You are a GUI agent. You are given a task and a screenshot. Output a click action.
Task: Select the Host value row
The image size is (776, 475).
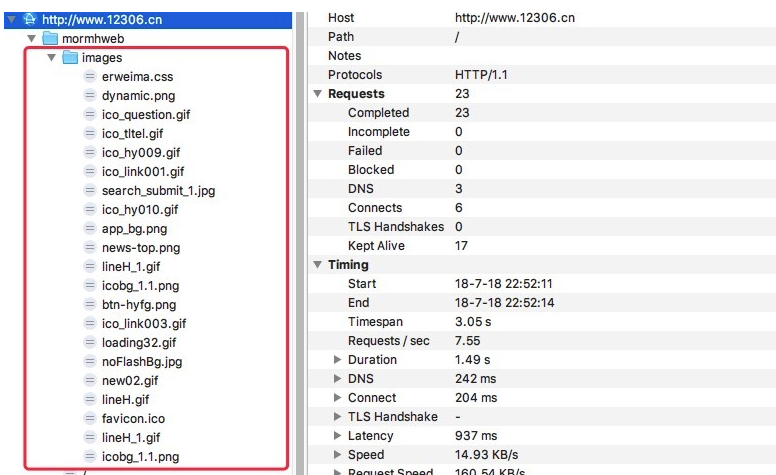coord(514,18)
